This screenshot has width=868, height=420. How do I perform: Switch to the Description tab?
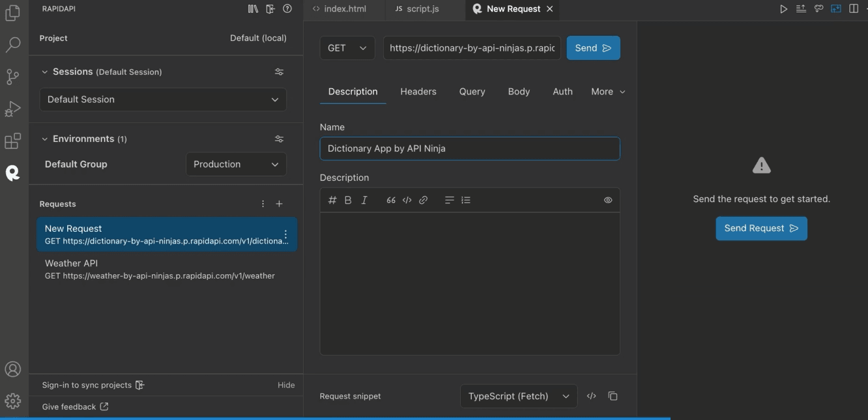click(353, 92)
